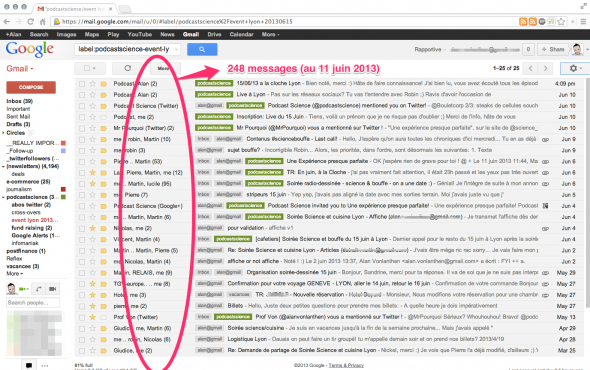Go to newer messages arrow

click(531, 68)
